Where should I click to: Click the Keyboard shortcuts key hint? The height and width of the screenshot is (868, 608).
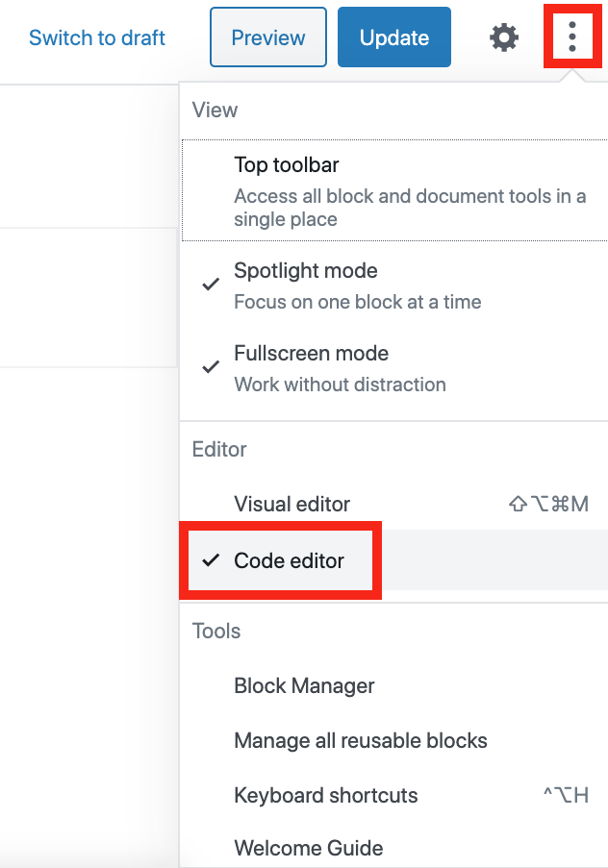tap(566, 796)
